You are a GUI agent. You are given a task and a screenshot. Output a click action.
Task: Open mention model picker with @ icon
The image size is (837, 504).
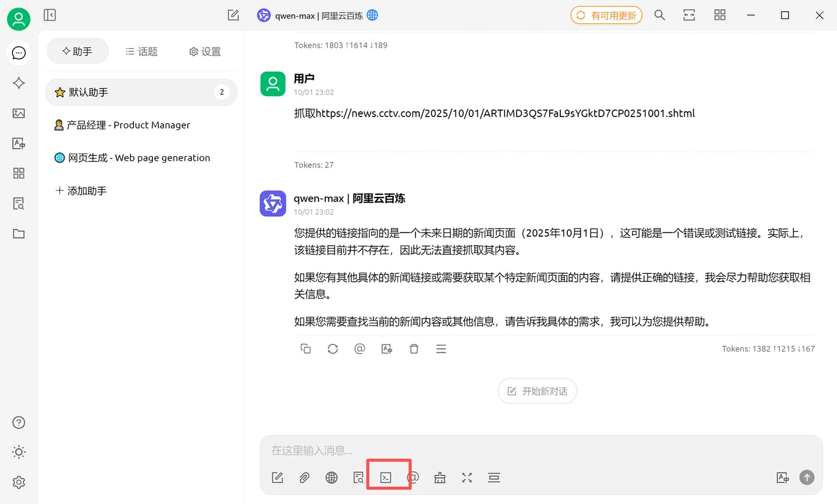click(413, 477)
